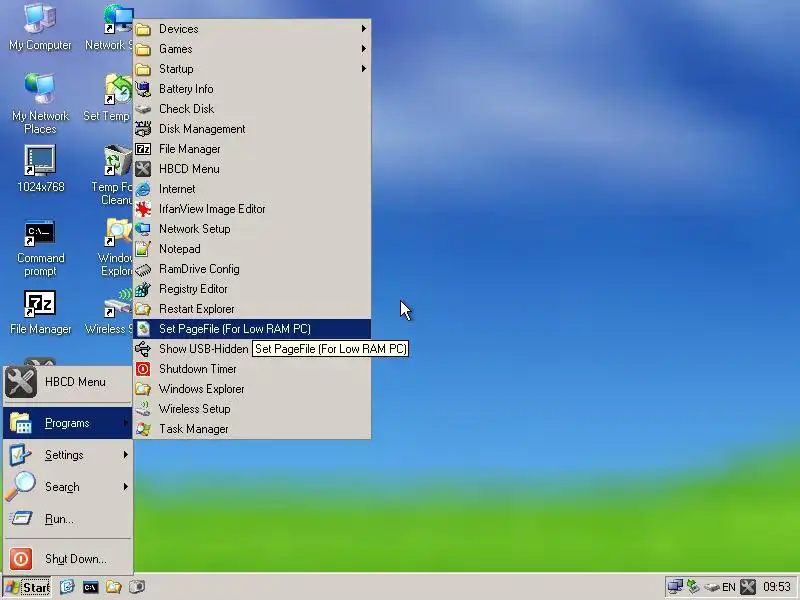Launch HBCD Menu from Start menu top
800x600 pixels.
coord(67,382)
